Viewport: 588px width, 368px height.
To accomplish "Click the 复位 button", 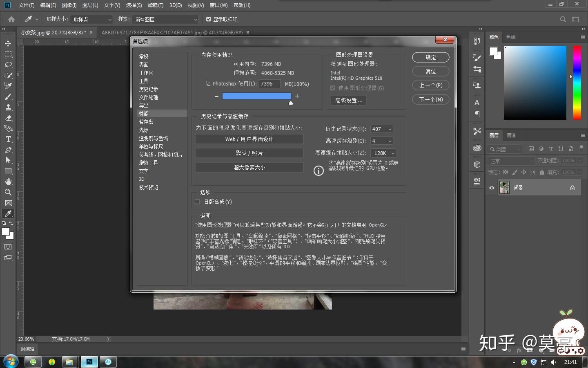I will [431, 71].
